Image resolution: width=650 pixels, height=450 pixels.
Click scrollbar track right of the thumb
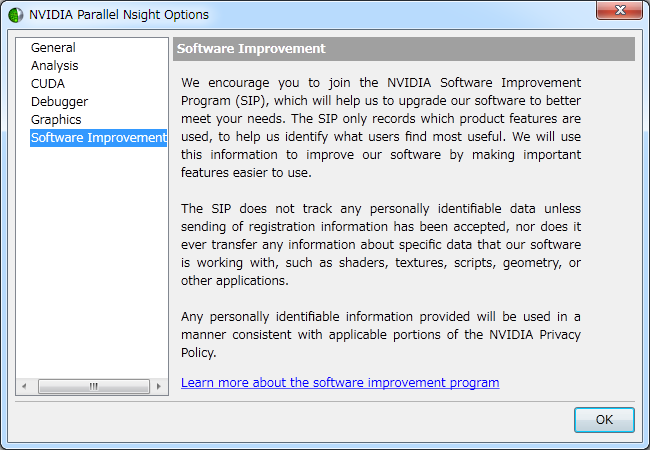135,386
